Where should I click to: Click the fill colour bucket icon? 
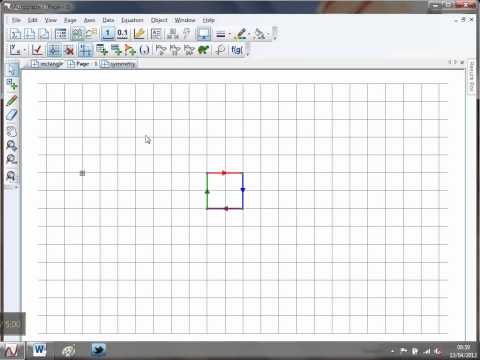coord(260,34)
